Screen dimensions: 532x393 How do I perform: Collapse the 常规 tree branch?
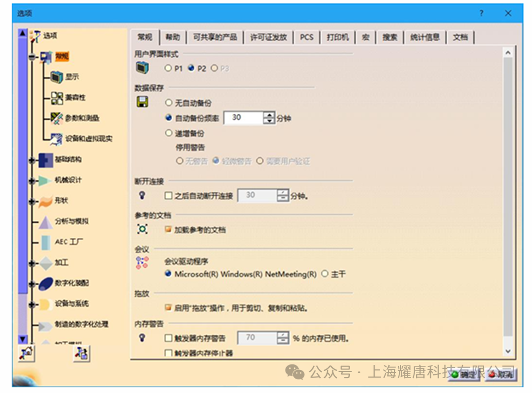coord(31,56)
